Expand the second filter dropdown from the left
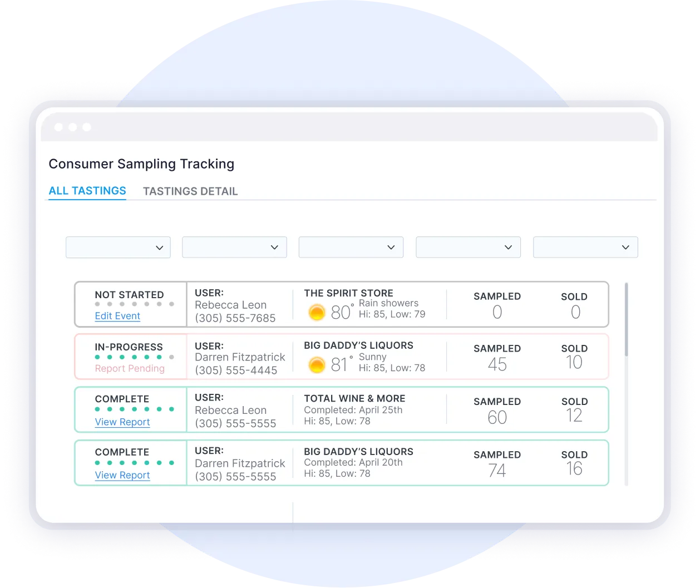 tap(234, 248)
